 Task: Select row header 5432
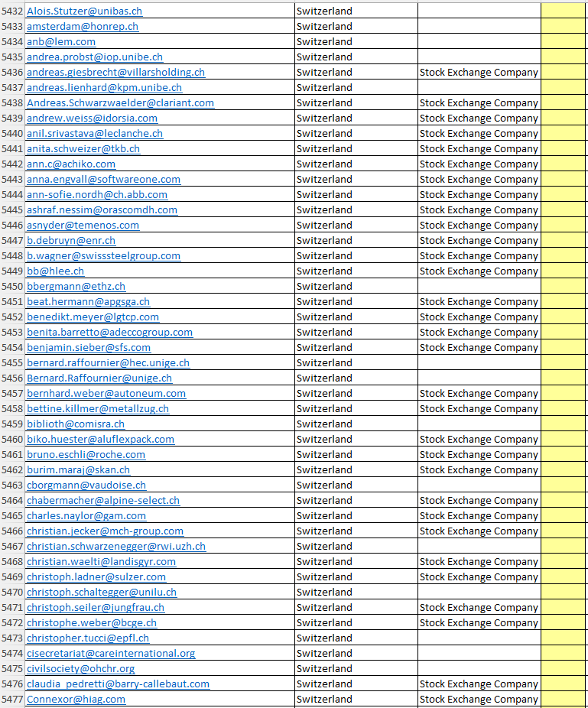coord(12,11)
